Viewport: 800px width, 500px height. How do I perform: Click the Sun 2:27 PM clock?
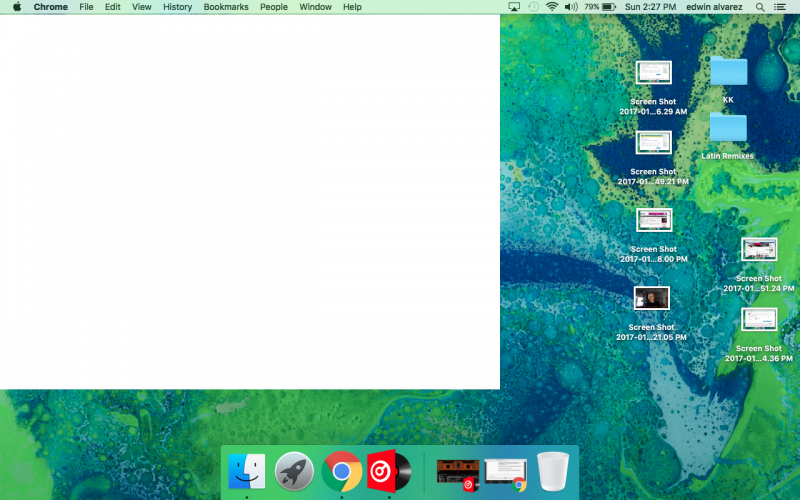(x=651, y=7)
